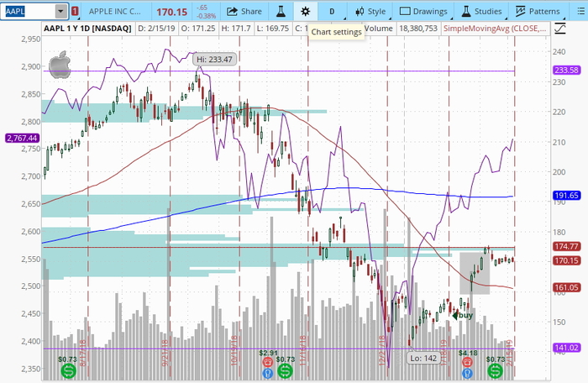Click the APPLE INC company name label
Viewport: 588px width, 383px height.
point(115,12)
